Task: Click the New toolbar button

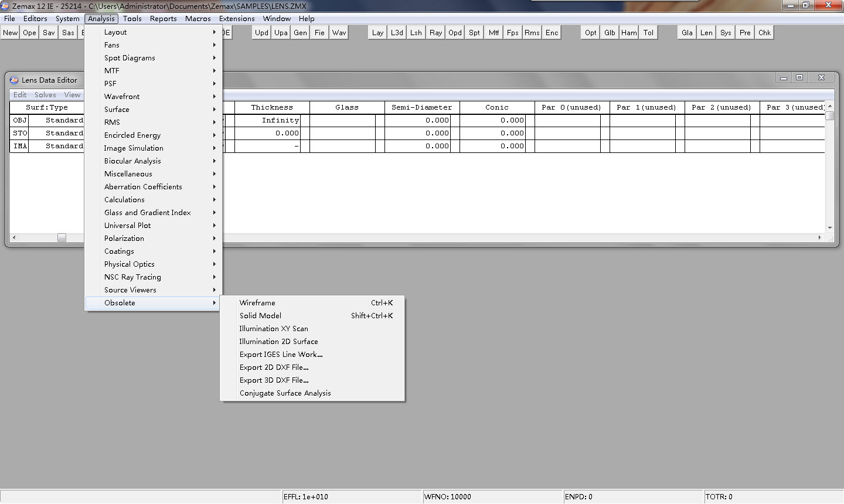Action: [11, 33]
